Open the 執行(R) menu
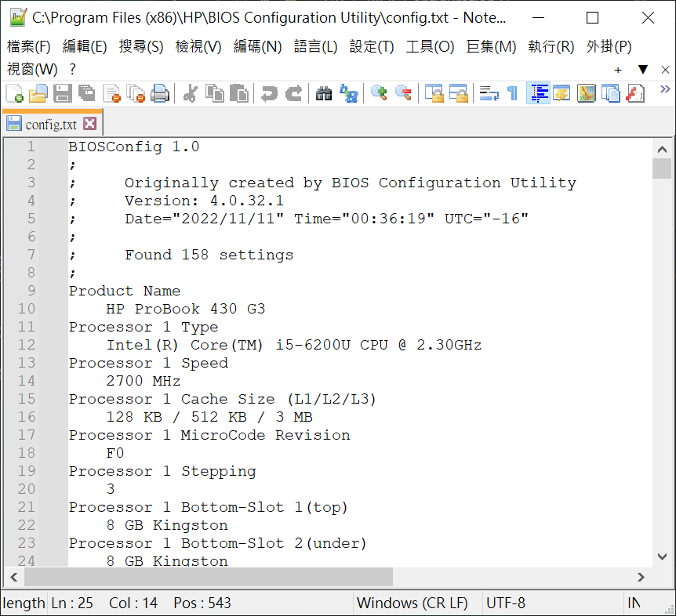 coord(551,46)
